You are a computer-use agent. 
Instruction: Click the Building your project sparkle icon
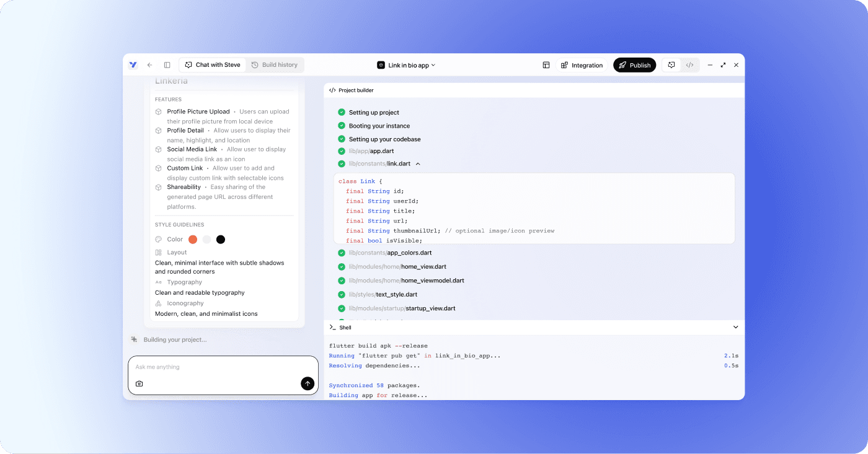(134, 339)
